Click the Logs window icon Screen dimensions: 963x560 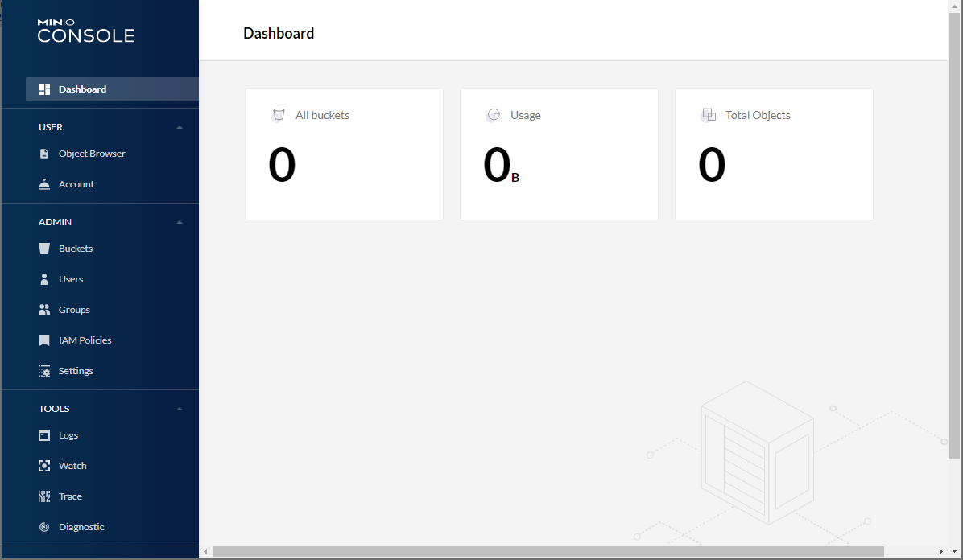pos(44,435)
